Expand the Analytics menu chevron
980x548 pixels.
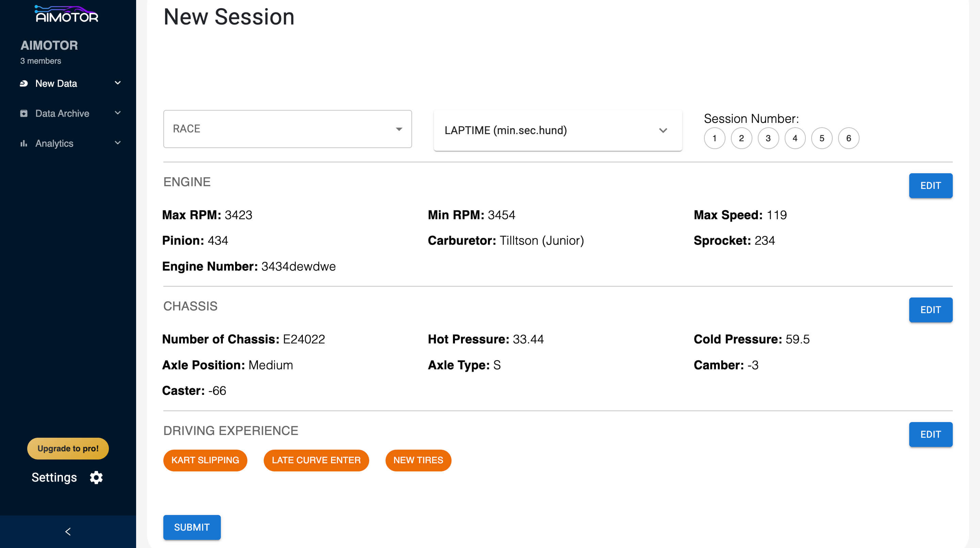117,143
